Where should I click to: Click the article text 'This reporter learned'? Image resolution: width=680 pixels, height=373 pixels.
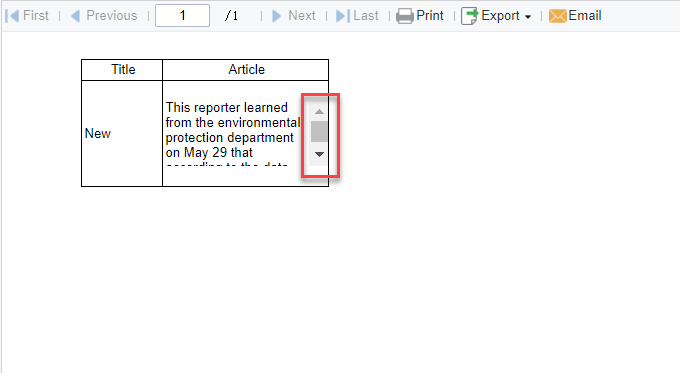click(x=226, y=107)
